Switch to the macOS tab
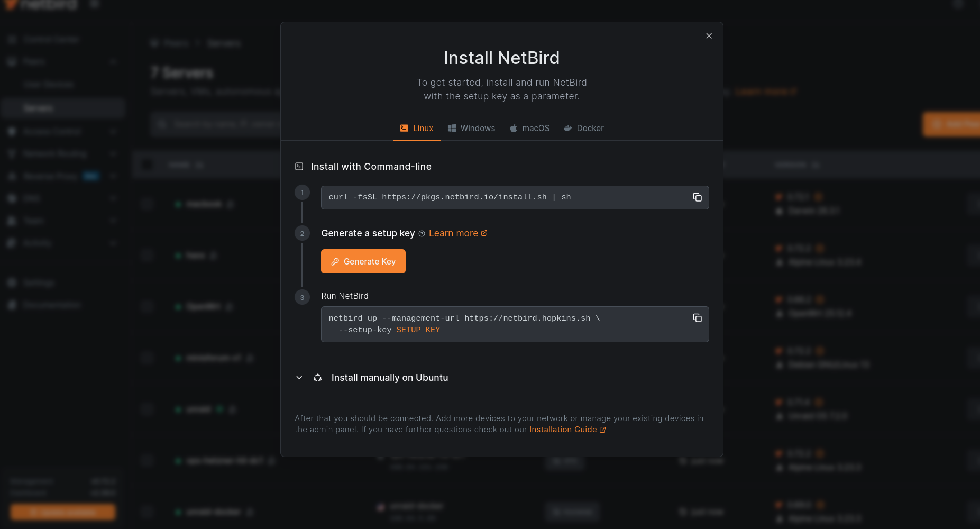 [x=529, y=129]
